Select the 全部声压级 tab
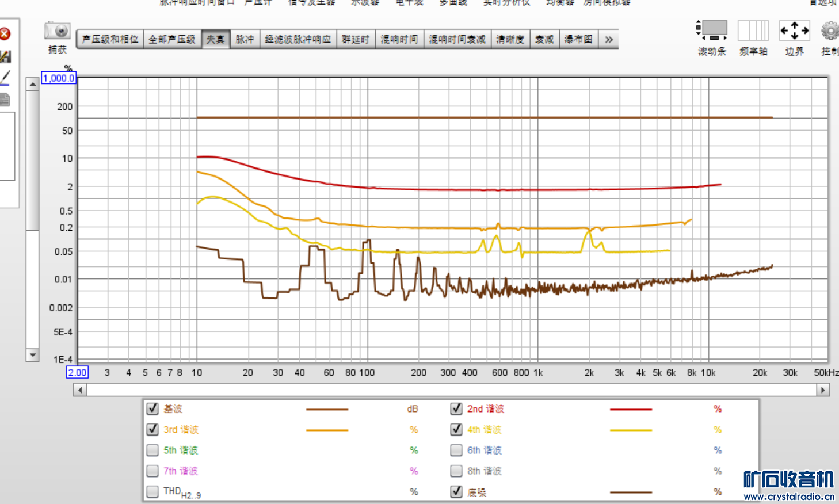 (172, 40)
